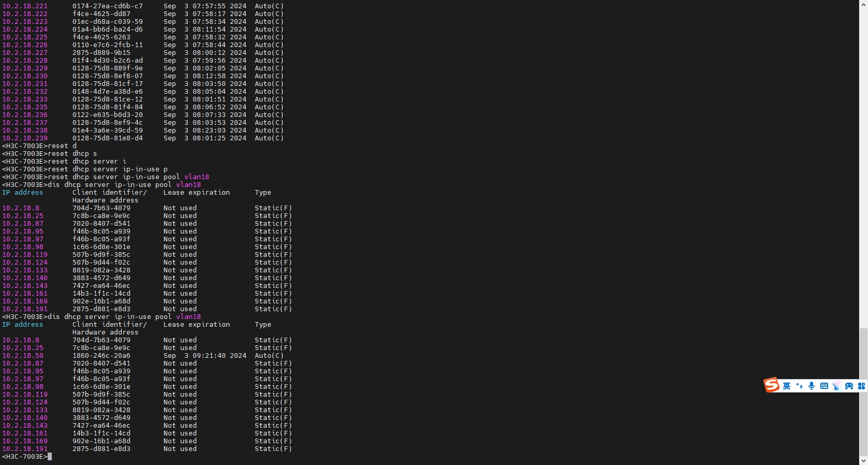Click the lease expiration 09:21:40 entry

point(209,356)
